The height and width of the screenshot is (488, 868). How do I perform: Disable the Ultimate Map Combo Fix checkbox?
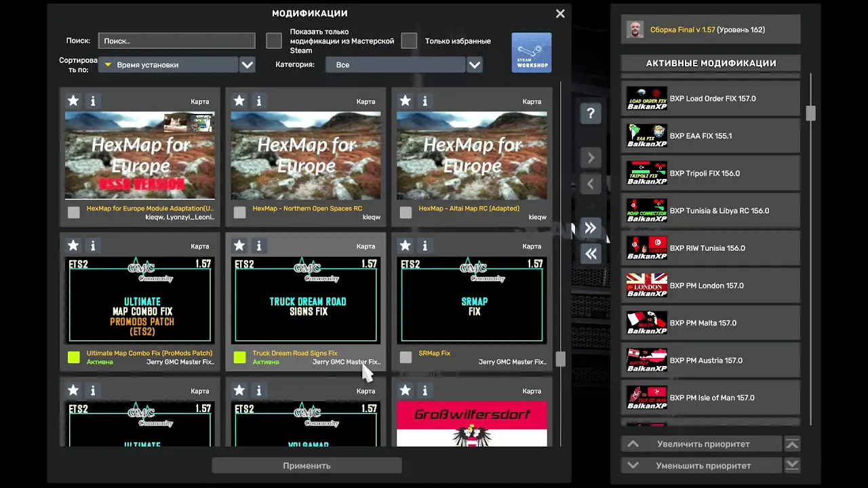pyautogui.click(x=74, y=357)
